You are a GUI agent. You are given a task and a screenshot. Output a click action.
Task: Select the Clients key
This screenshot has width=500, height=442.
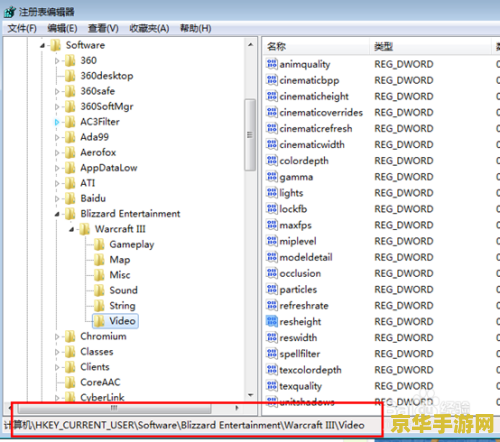(95, 367)
